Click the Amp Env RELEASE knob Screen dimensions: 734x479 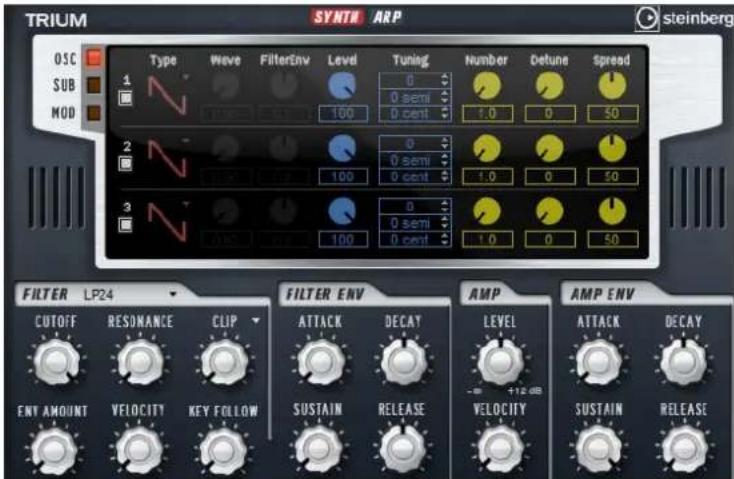pyautogui.click(x=683, y=449)
